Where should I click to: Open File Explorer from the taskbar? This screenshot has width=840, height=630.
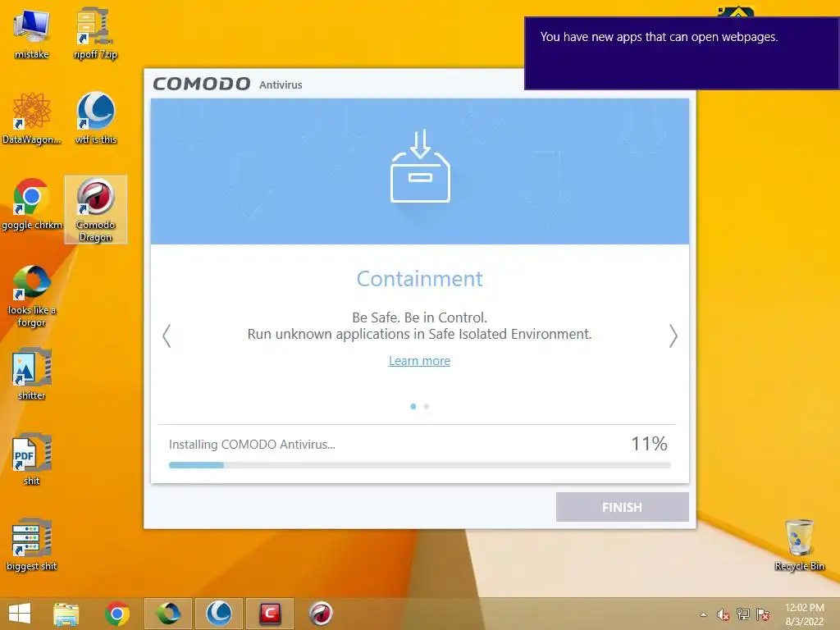tap(66, 614)
